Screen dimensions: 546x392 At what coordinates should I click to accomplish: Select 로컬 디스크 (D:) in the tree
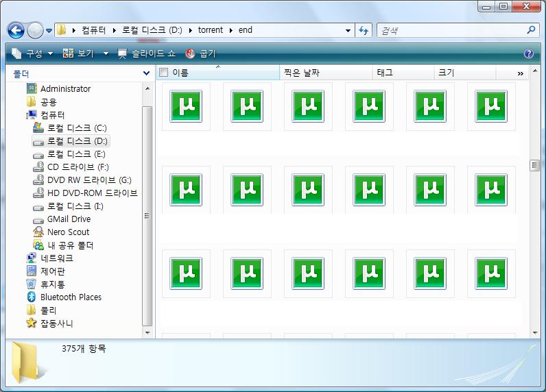[x=71, y=141]
